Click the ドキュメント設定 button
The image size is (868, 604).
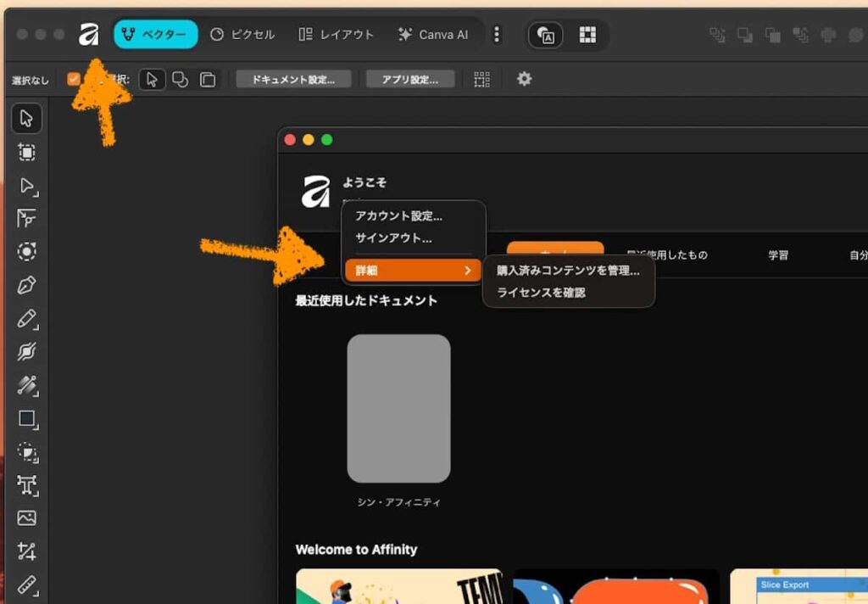(x=292, y=79)
